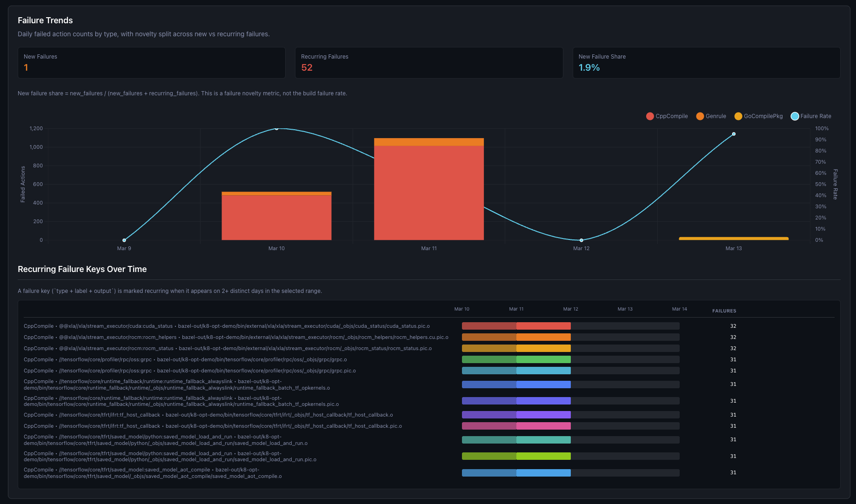Click the runtime_fallback_batch_tf_opkernels.pic.o key row
The height and width of the screenshot is (504, 856).
429,401
